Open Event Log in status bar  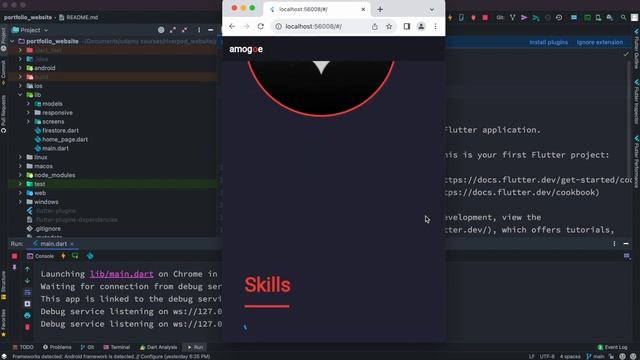point(612,347)
